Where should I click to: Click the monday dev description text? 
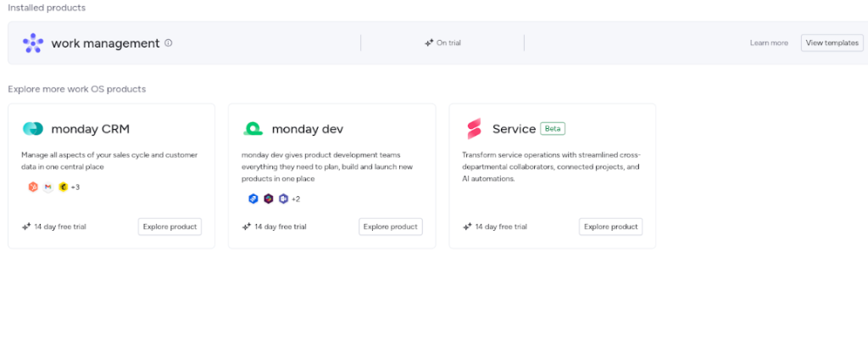(327, 167)
